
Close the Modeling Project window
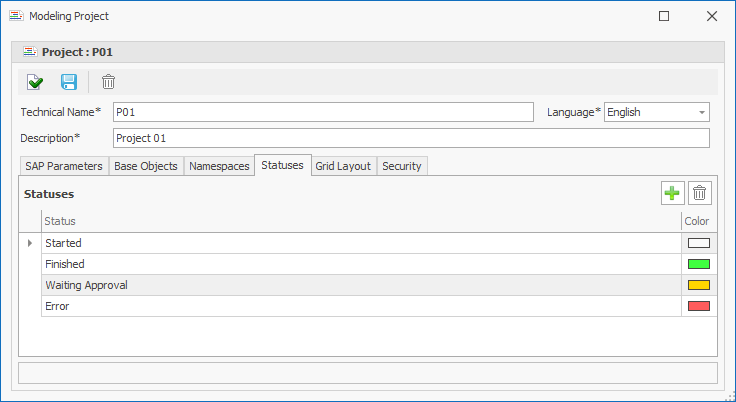[711, 16]
